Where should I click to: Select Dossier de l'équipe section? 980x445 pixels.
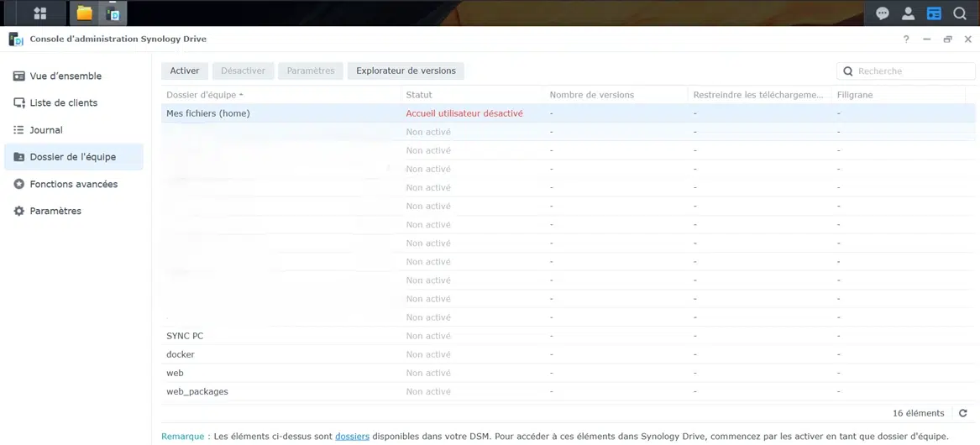tap(74, 157)
